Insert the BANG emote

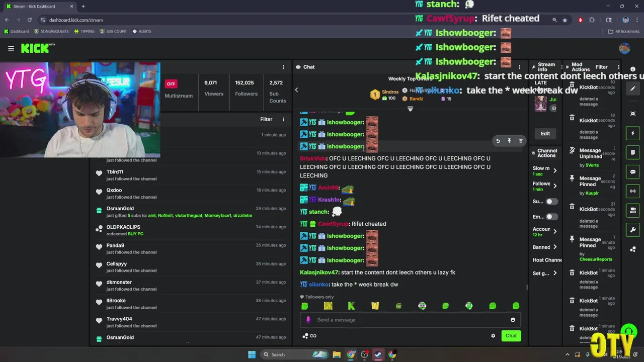click(328, 306)
